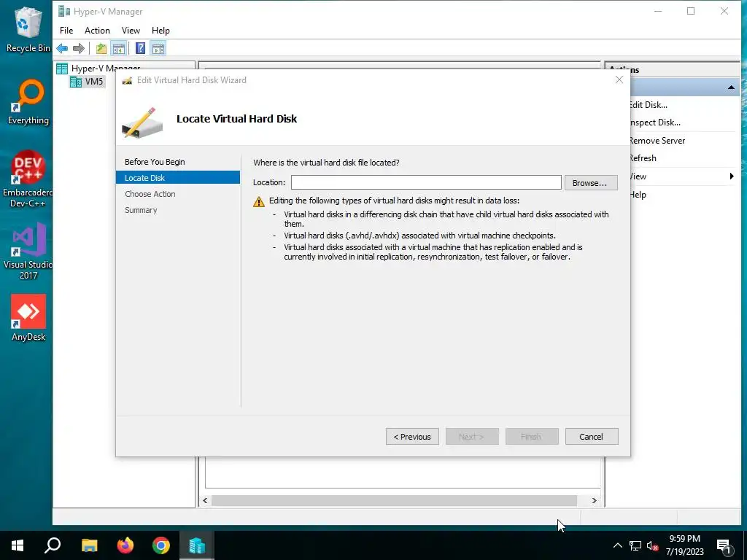This screenshot has width=747, height=560.
Task: Open the Windows Start menu
Action: (18, 545)
